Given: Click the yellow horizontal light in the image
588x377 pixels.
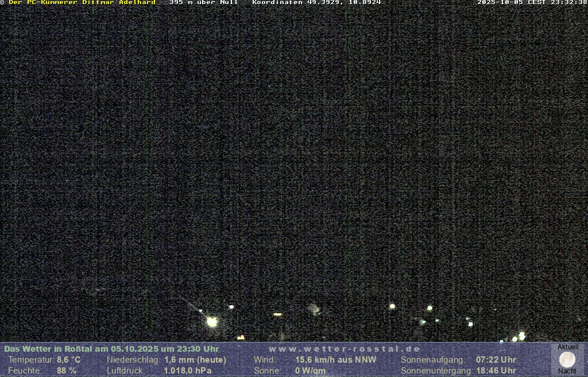Looking at the screenshot, I should point(278,314).
